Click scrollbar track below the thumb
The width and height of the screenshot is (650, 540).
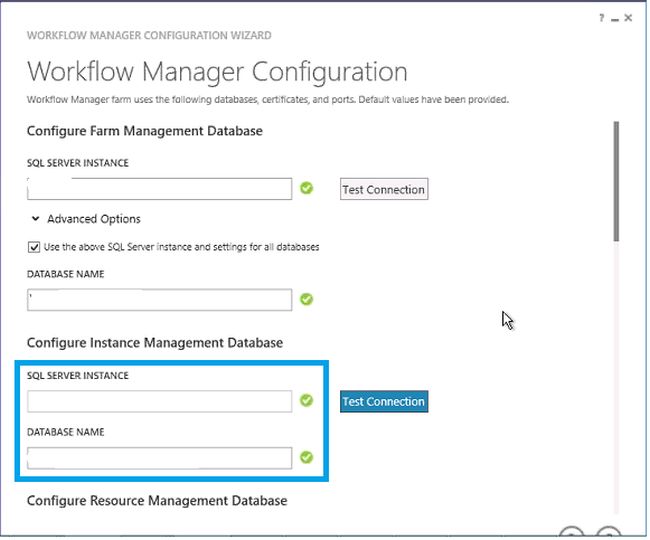617,380
